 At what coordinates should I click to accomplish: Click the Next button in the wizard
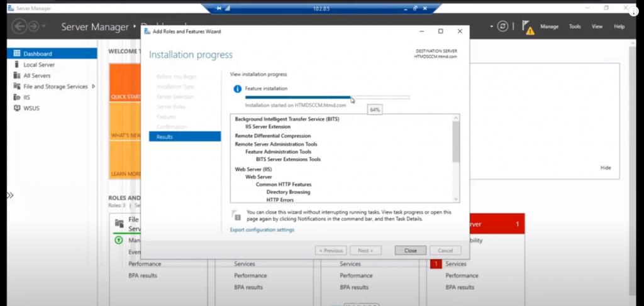365,250
